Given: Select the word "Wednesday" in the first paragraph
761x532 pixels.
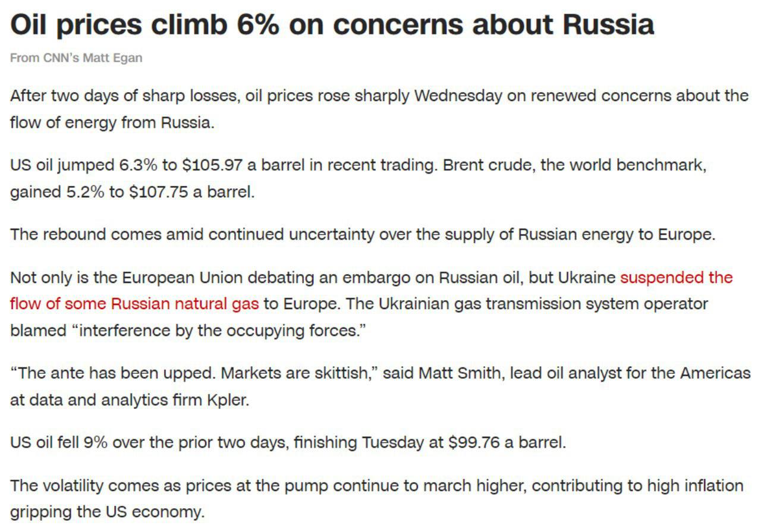Looking at the screenshot, I should 458,96.
